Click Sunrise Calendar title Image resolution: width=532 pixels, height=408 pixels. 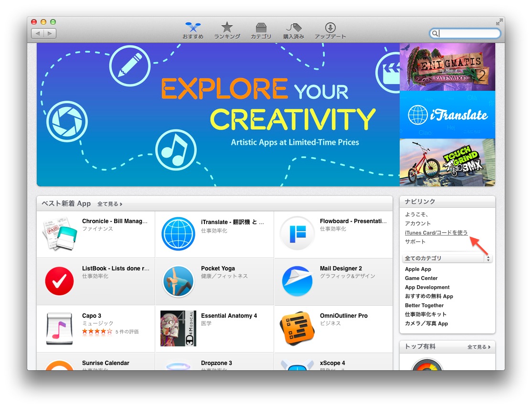(x=106, y=363)
